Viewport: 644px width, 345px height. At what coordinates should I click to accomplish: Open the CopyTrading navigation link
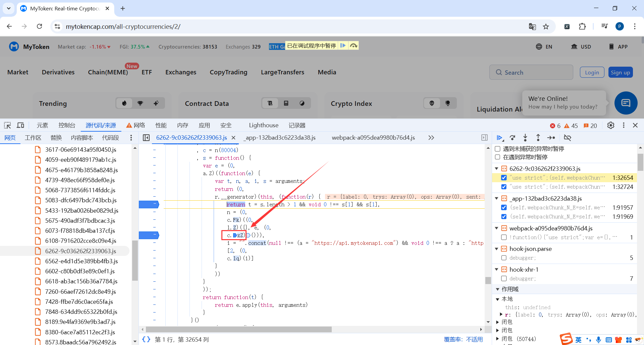(228, 72)
